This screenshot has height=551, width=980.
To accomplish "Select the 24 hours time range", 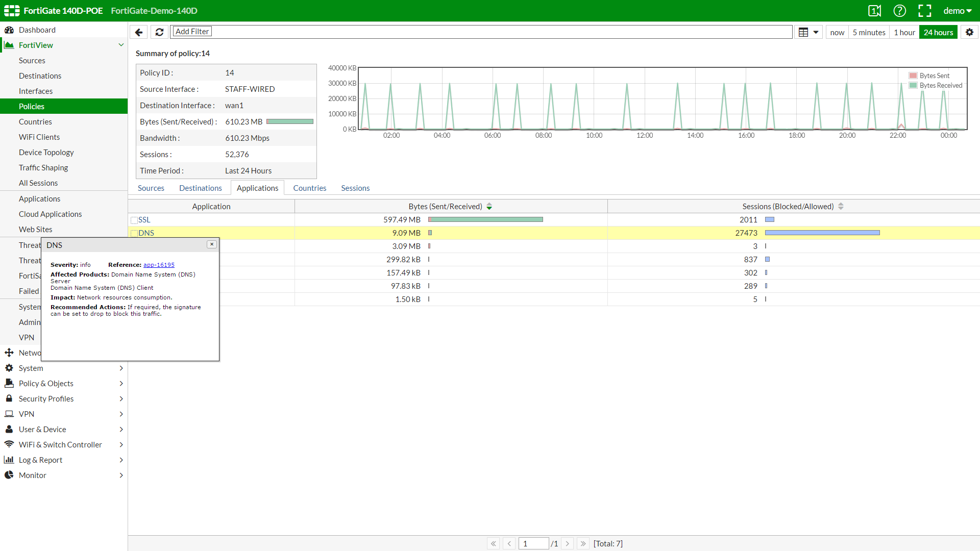I will [938, 32].
